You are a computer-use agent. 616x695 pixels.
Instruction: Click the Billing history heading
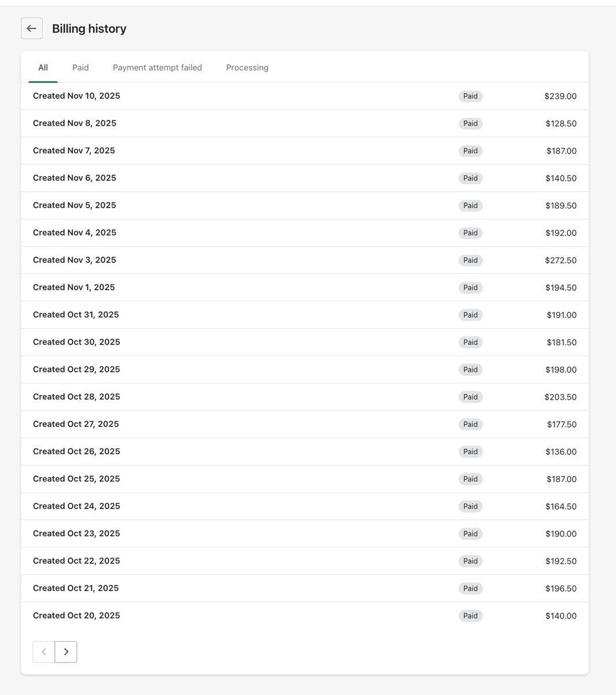click(89, 28)
